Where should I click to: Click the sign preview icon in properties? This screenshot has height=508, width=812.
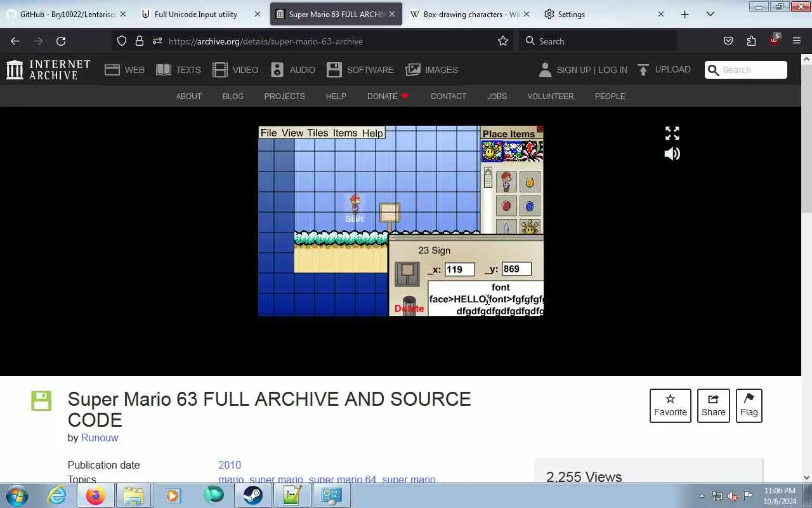tap(407, 274)
